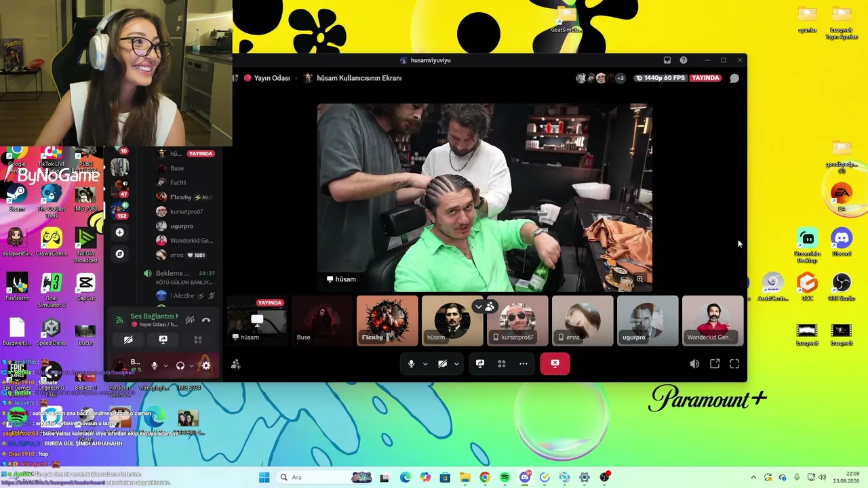This screenshot has height=488, width=868.
Task: Open Discord from the taskbar
Action: click(525, 477)
